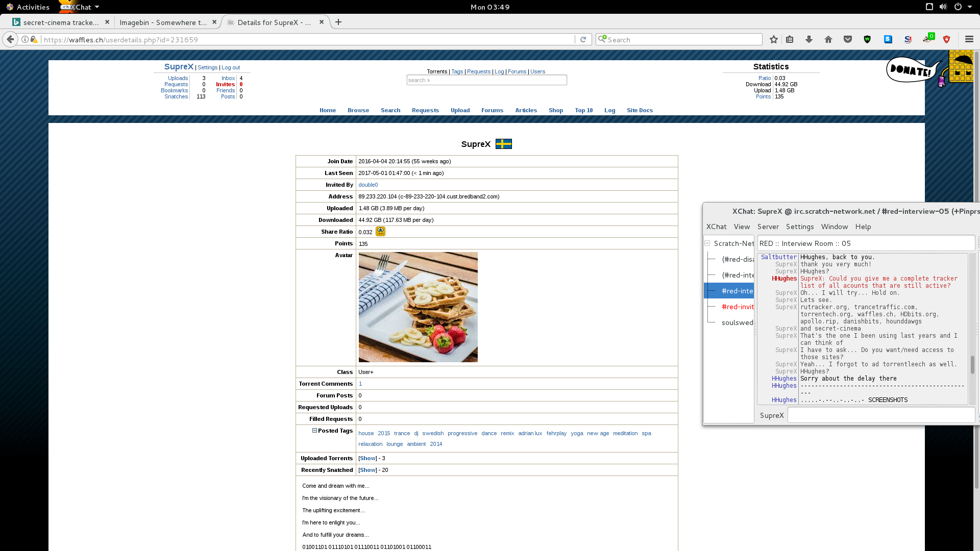Close the Imagebin tab
The height and width of the screenshot is (551, 980).
click(x=214, y=22)
